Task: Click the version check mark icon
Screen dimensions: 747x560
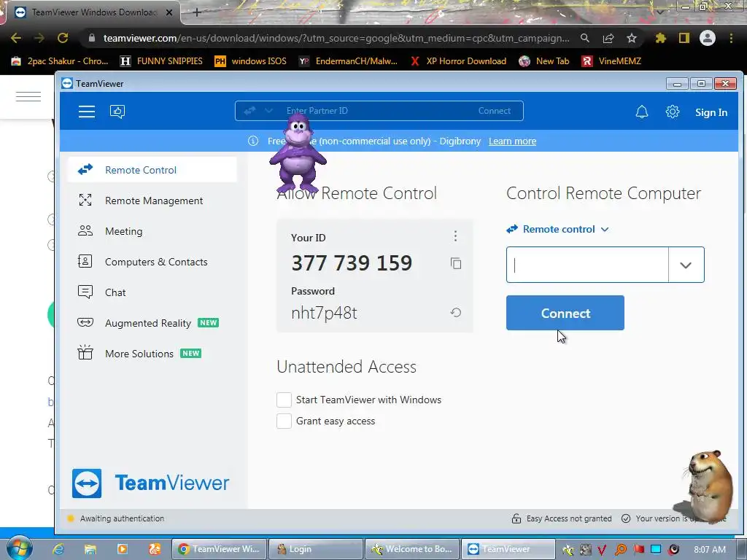Action: pyautogui.click(x=626, y=518)
